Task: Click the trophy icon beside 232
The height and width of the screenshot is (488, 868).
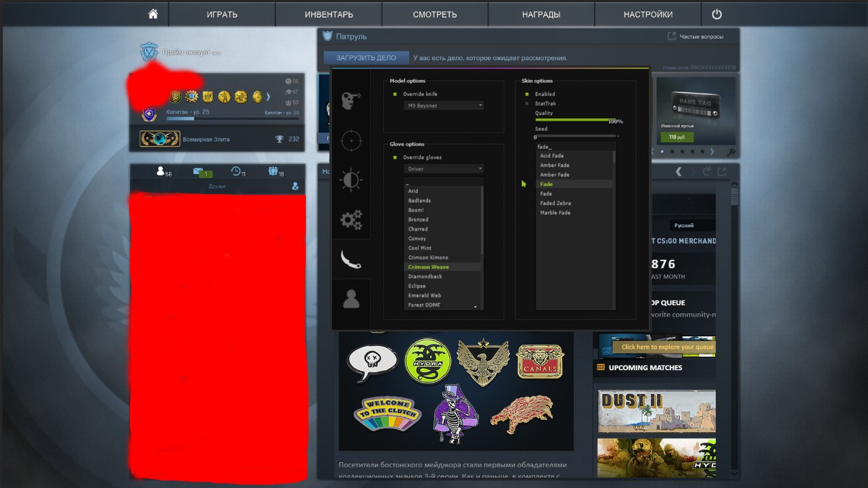Action: [279, 139]
